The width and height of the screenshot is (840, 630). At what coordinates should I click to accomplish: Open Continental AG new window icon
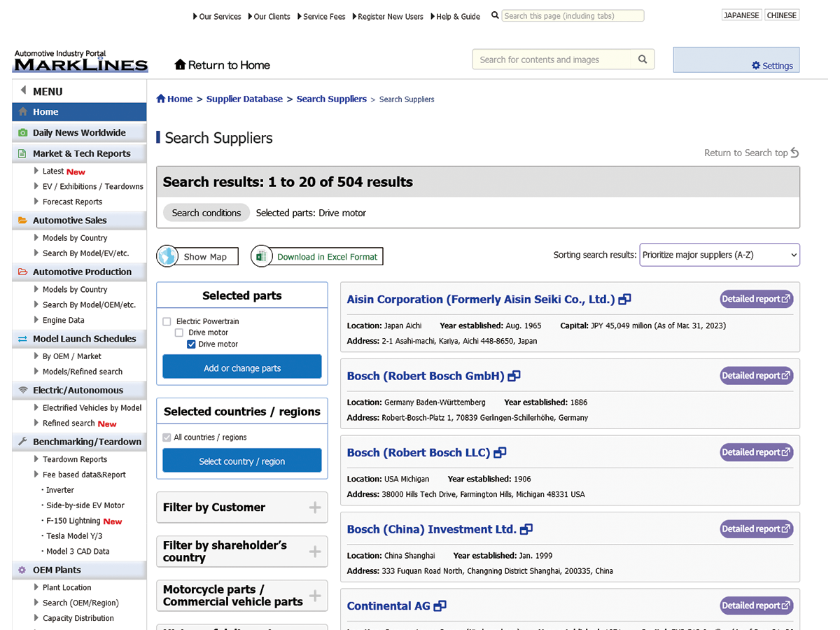pos(440,606)
